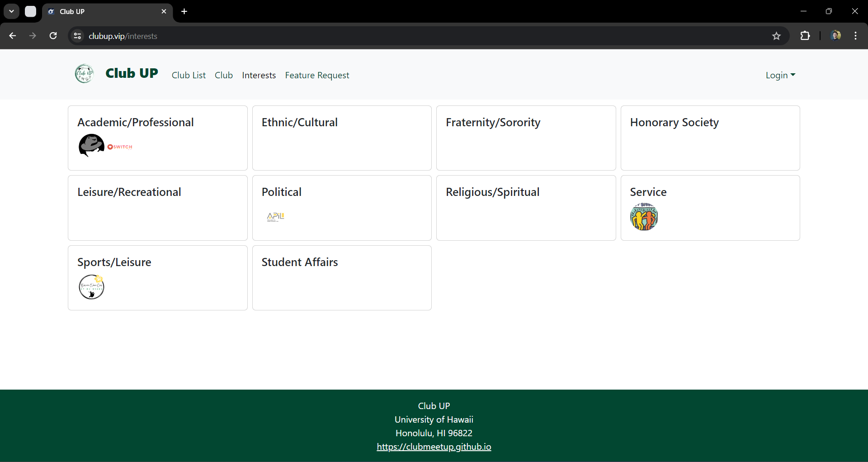
Task: Select the Interests navigation item
Action: pos(259,75)
